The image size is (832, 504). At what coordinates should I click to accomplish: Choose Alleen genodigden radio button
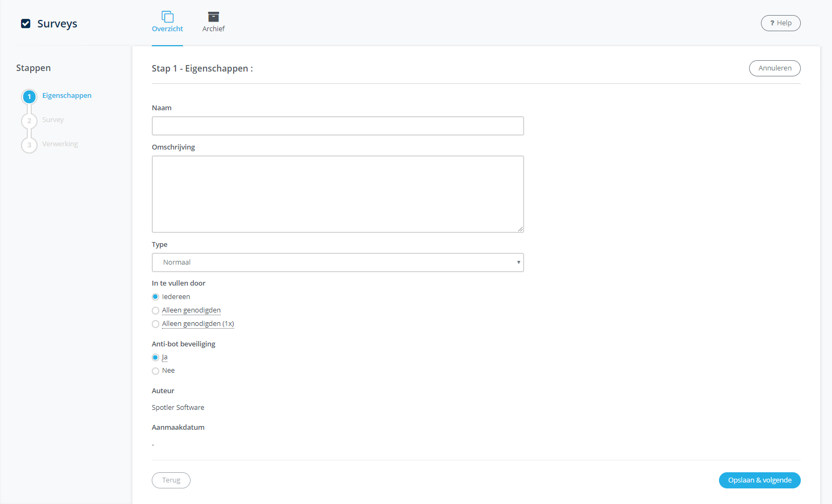coord(156,310)
